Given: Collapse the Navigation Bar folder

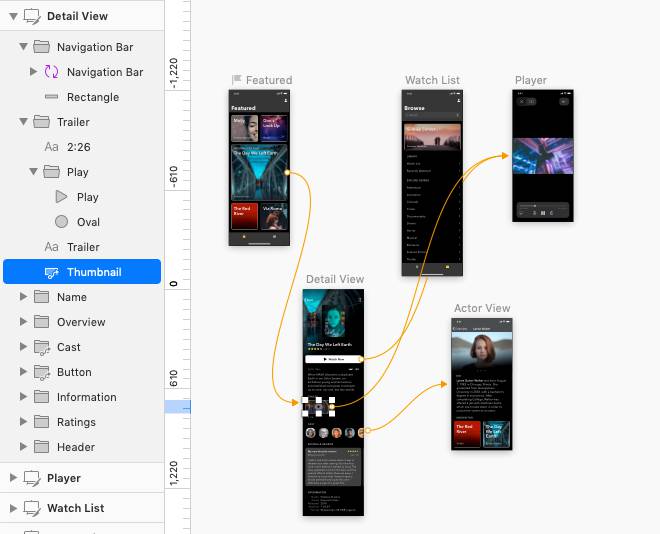Looking at the screenshot, I should point(23,47).
